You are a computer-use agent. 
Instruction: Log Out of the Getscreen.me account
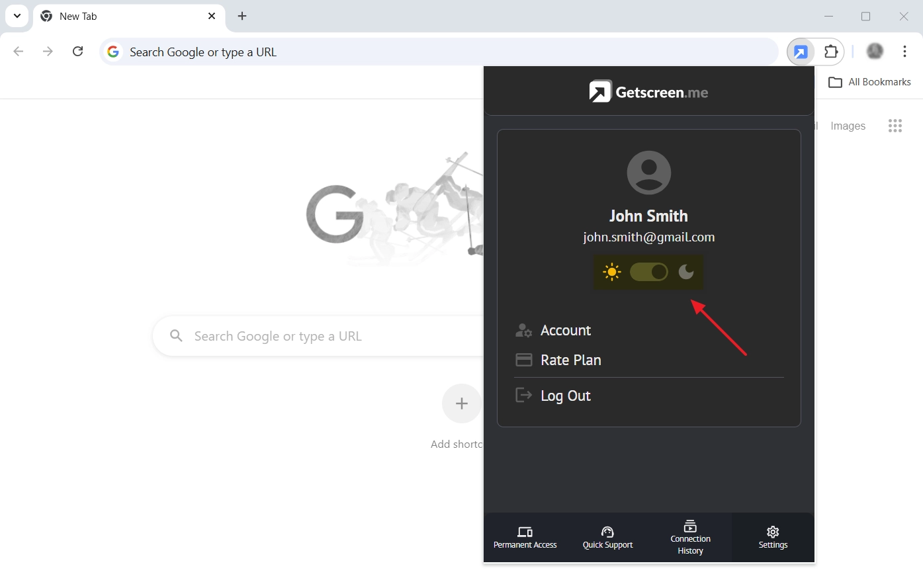pos(565,396)
